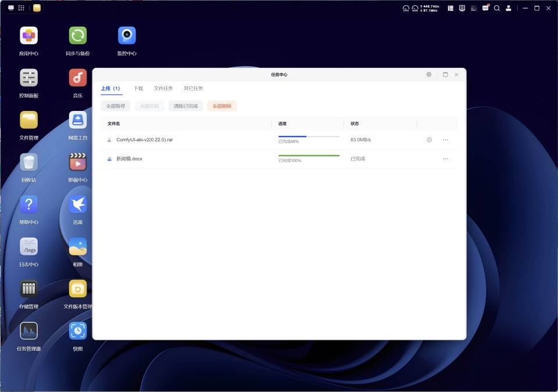Switch to the 其它任务 tab
Viewport: 558px width, 392px height.
193,88
